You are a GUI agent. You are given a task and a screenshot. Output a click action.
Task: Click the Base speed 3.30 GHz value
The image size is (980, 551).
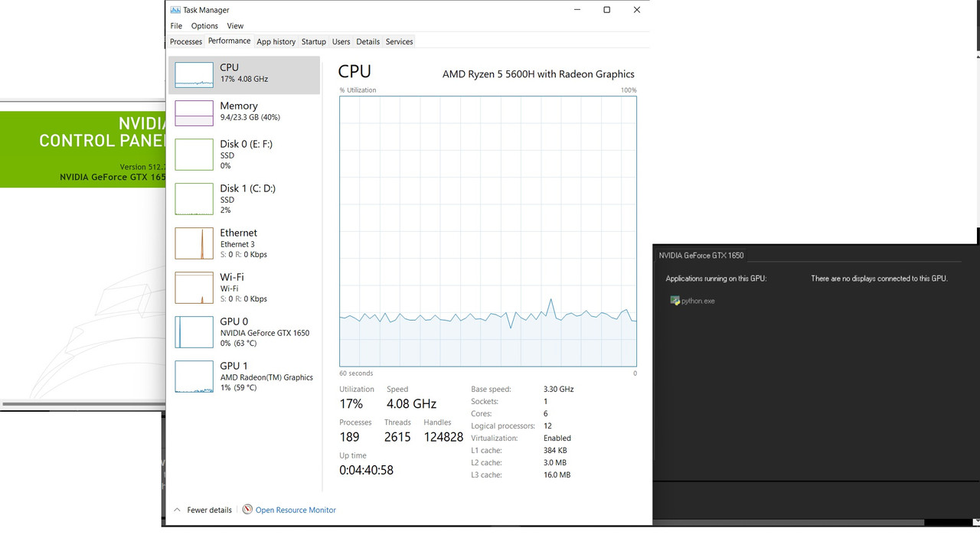point(558,389)
